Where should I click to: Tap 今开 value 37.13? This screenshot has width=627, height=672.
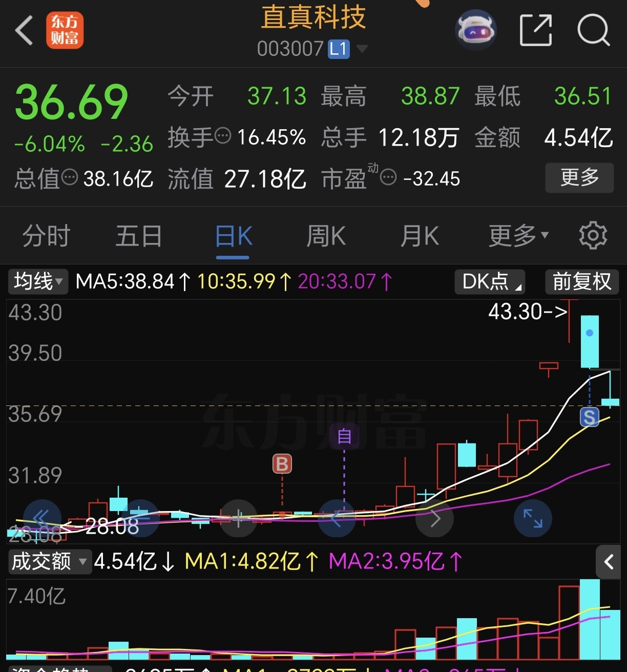277,96
